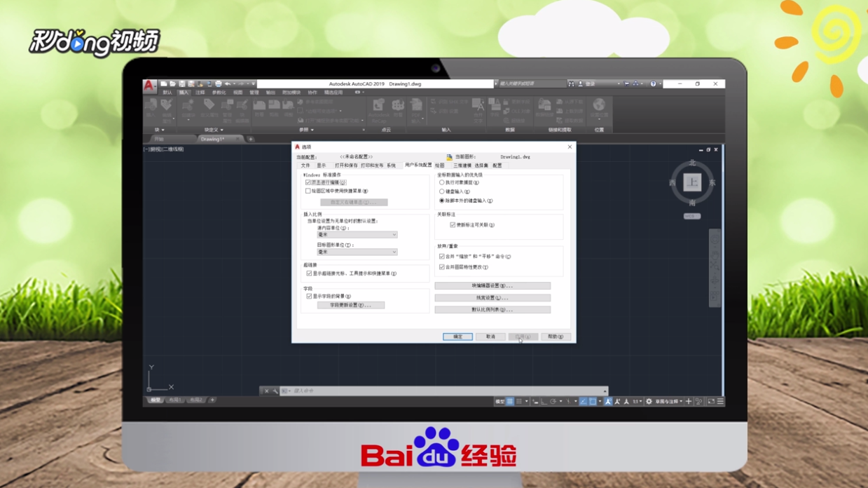
Task: Switch to Drawing1 document tab
Action: (x=217, y=139)
